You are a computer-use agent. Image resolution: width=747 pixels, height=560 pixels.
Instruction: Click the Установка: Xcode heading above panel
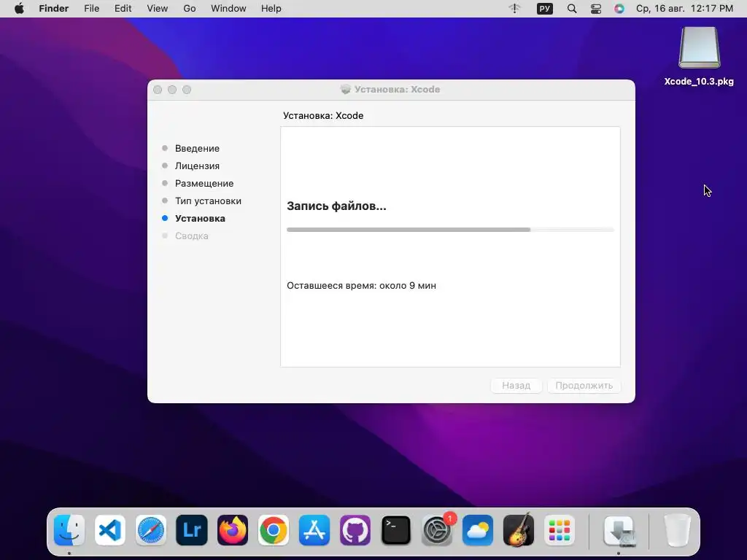(323, 116)
